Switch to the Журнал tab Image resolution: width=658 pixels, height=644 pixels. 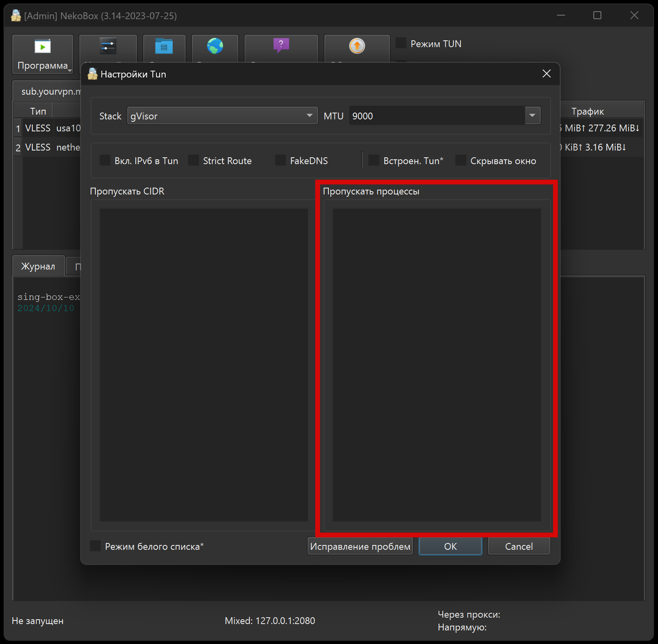coord(38,266)
